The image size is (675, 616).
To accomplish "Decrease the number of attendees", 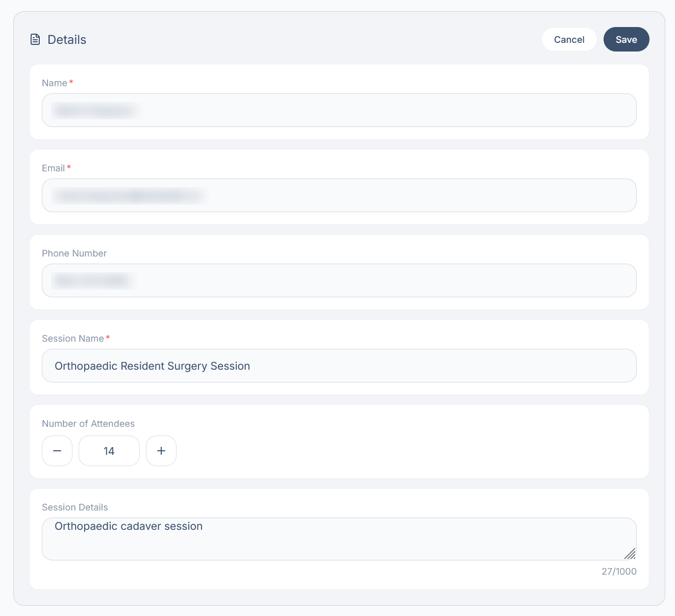I will point(57,451).
